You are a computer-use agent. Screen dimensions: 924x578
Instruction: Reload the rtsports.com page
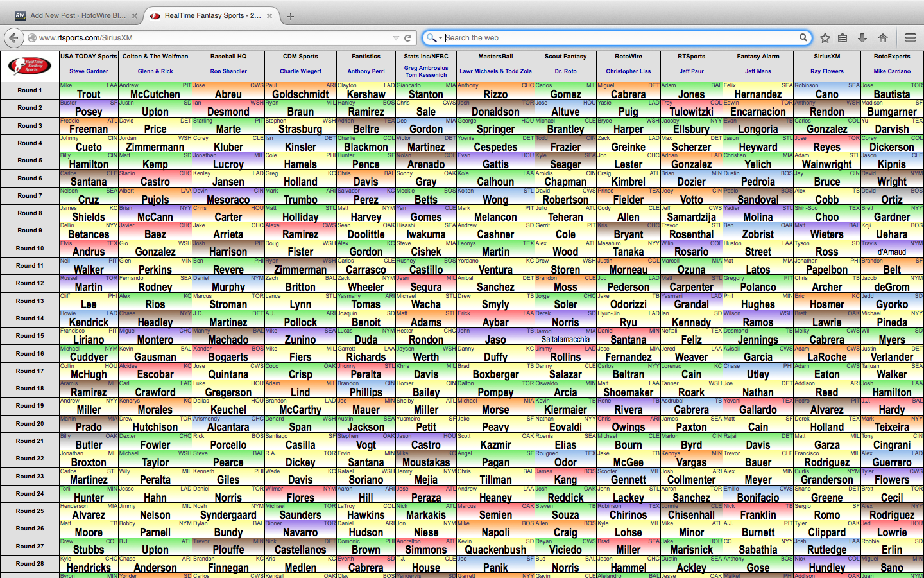(x=407, y=38)
